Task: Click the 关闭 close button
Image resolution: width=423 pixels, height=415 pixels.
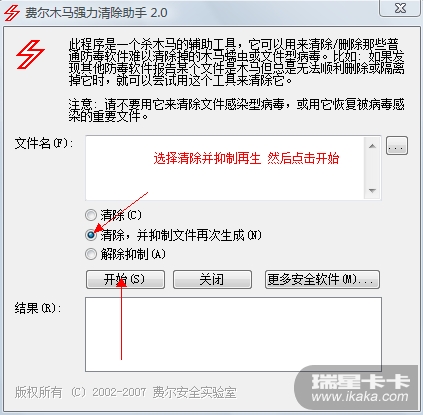Action: click(x=212, y=279)
